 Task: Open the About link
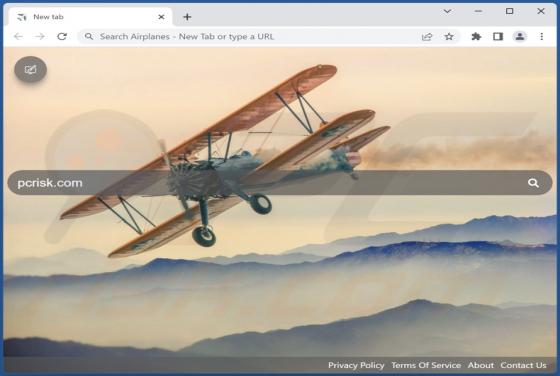click(481, 365)
